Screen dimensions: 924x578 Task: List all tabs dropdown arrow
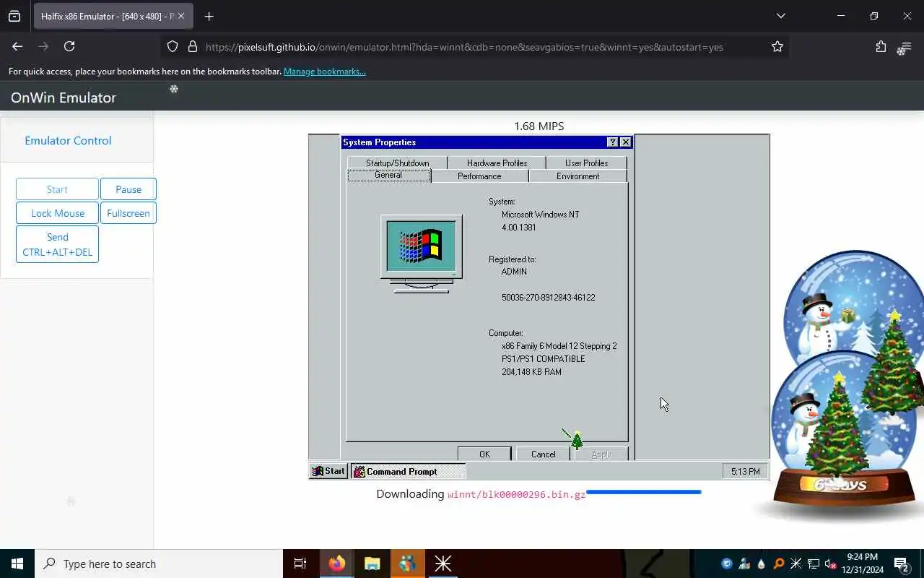pyautogui.click(x=780, y=16)
